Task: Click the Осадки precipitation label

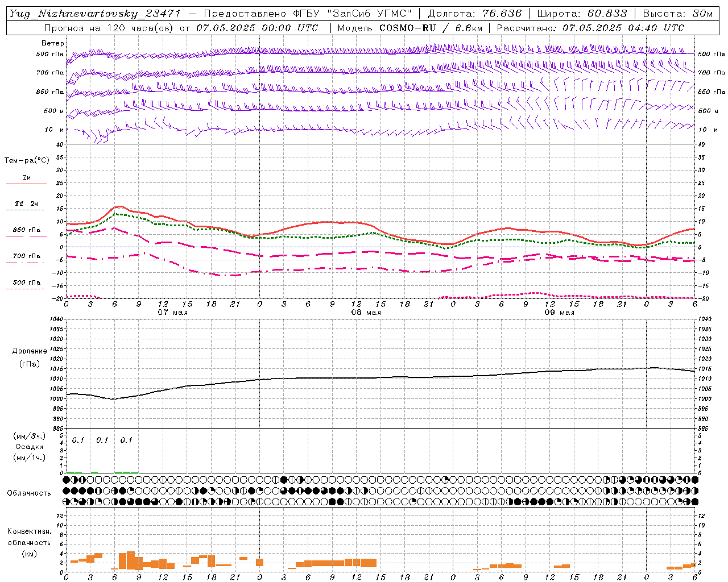Action: [30, 447]
